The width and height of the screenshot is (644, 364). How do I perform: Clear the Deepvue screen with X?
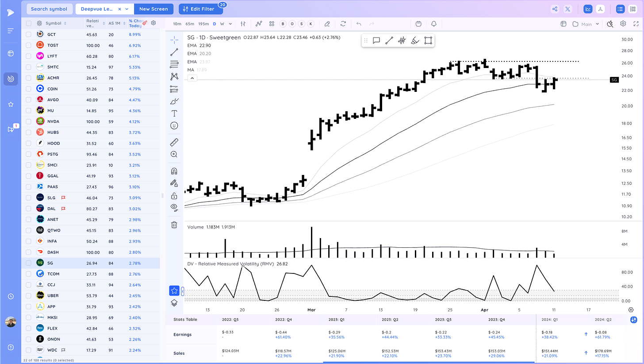click(119, 9)
